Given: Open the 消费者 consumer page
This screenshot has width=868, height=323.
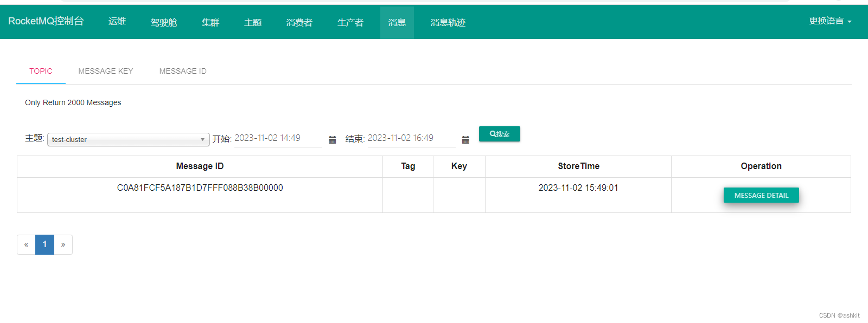Looking at the screenshot, I should (299, 22).
